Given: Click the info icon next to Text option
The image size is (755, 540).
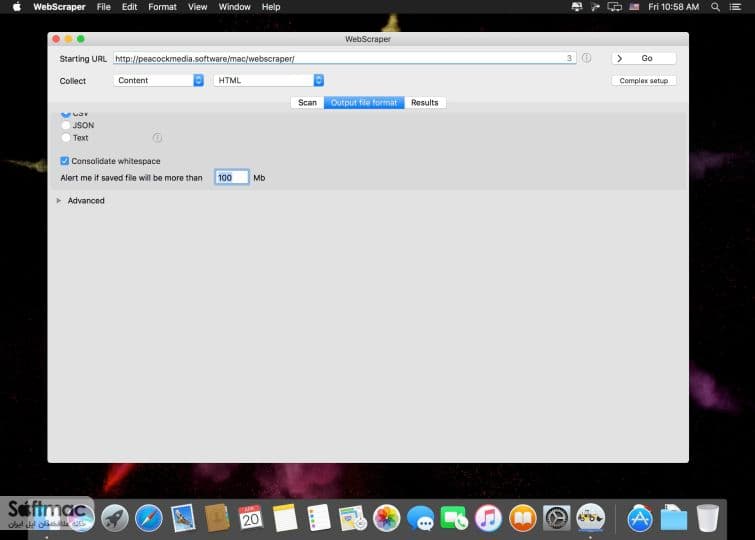Looking at the screenshot, I should [157, 138].
